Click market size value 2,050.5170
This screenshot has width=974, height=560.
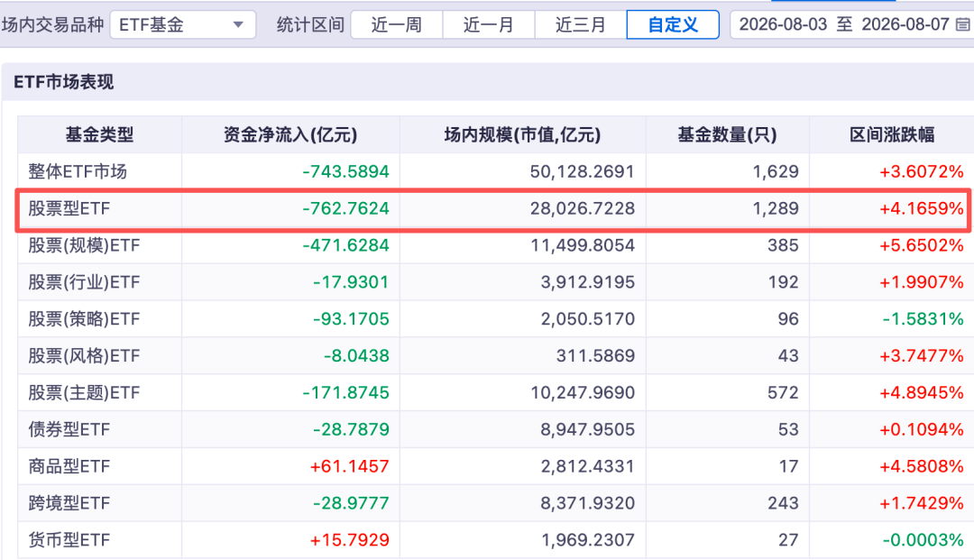[x=588, y=319]
